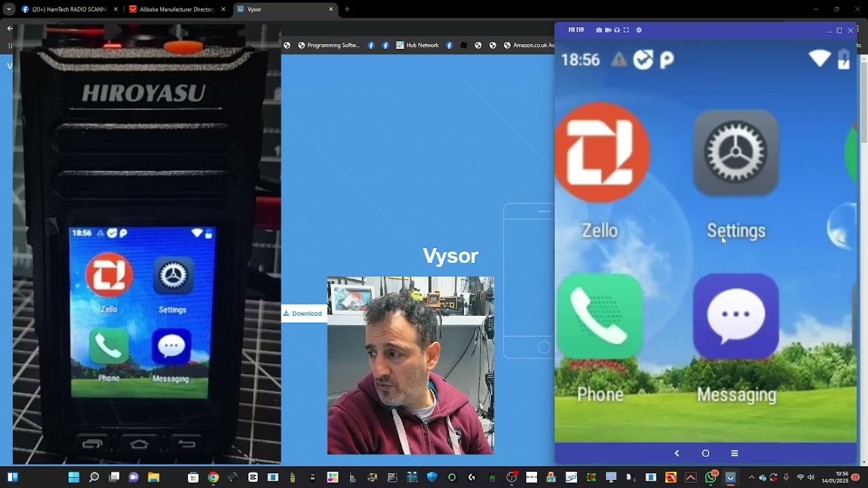
Task: Open File Explorer from taskbar
Action: [153, 477]
